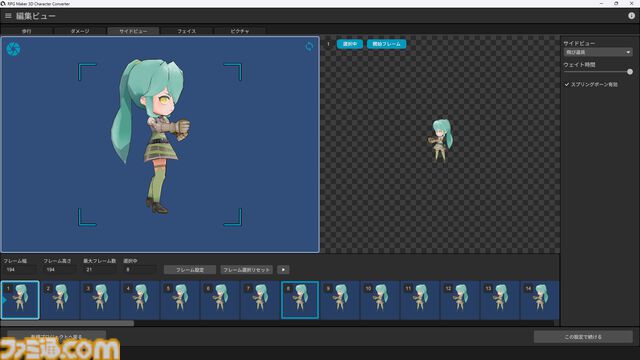Select frame thumbnail 6
The height and width of the screenshot is (360, 640).
point(220,300)
